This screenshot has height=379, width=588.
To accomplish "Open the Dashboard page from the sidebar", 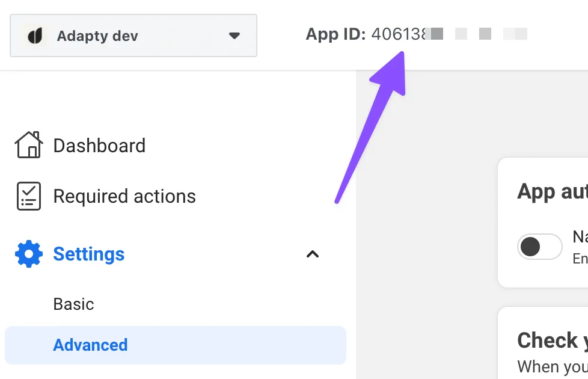I will click(99, 146).
